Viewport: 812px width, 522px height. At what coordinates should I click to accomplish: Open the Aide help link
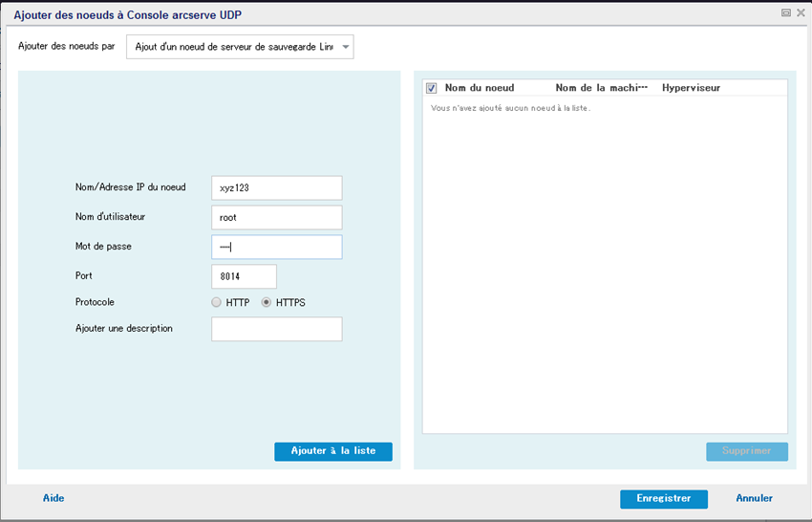[x=53, y=498]
